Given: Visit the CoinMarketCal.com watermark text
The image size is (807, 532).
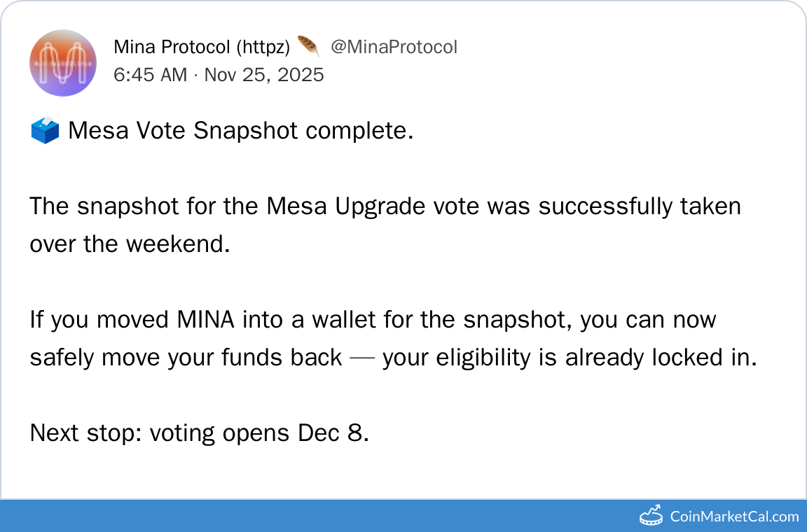Looking at the screenshot, I should [x=734, y=517].
